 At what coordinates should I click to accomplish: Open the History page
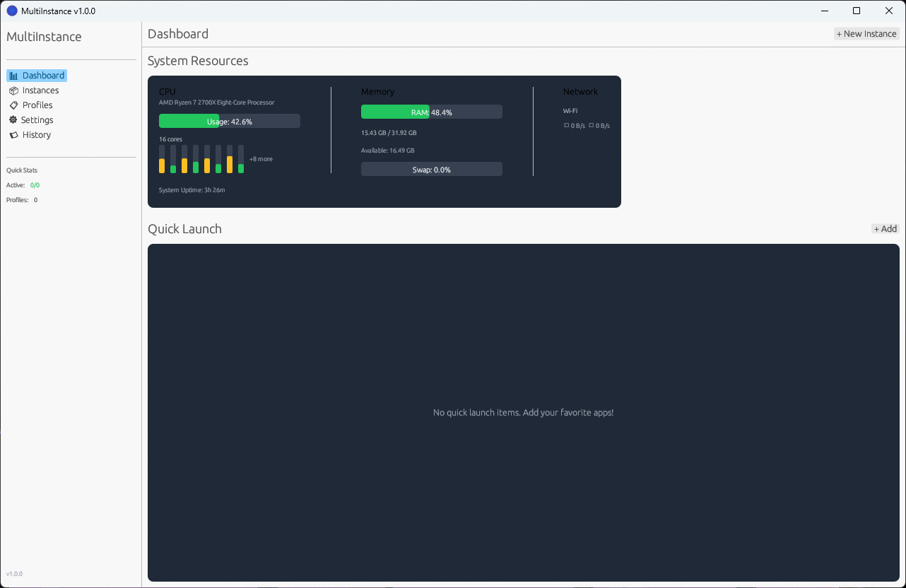[37, 134]
